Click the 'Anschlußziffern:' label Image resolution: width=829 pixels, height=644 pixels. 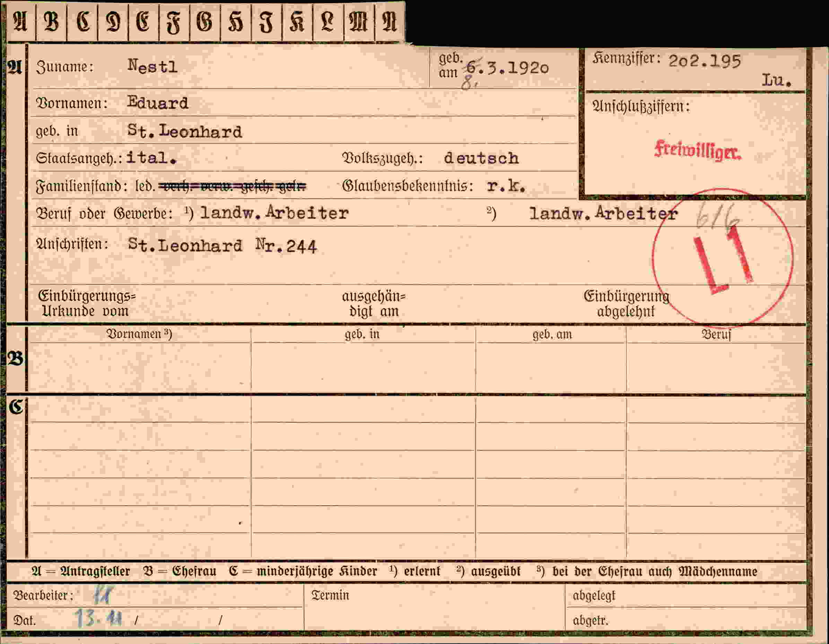(x=641, y=107)
